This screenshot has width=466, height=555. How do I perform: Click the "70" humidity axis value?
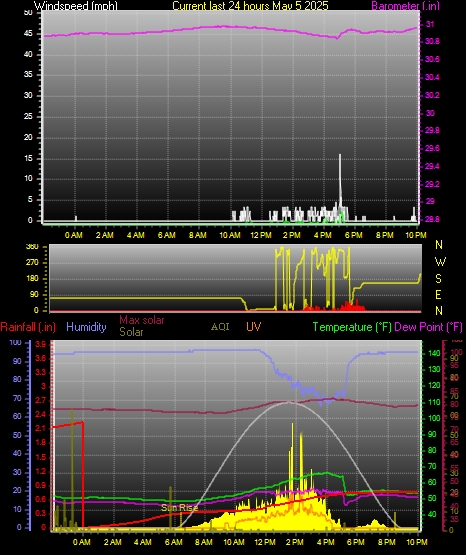pyautogui.click(x=17, y=398)
